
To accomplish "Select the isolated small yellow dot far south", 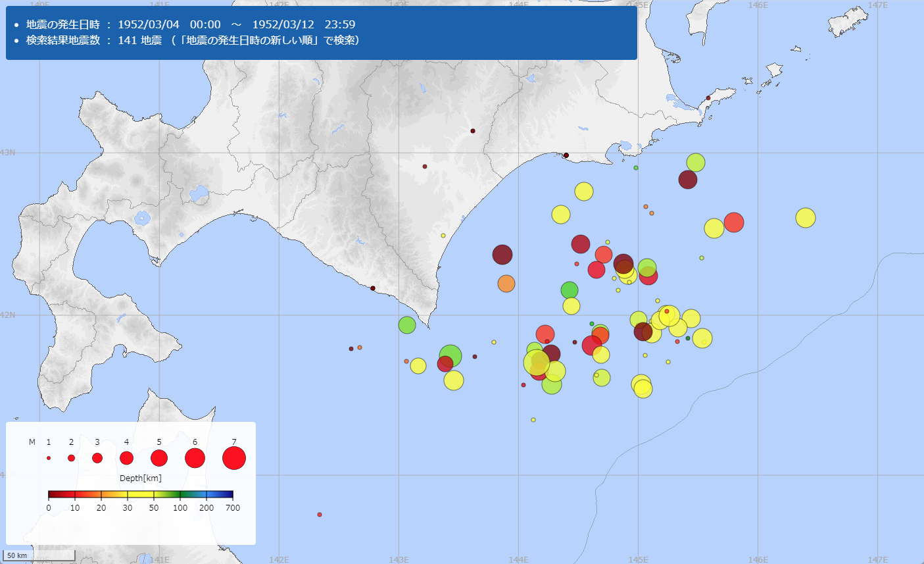I will 533,420.
